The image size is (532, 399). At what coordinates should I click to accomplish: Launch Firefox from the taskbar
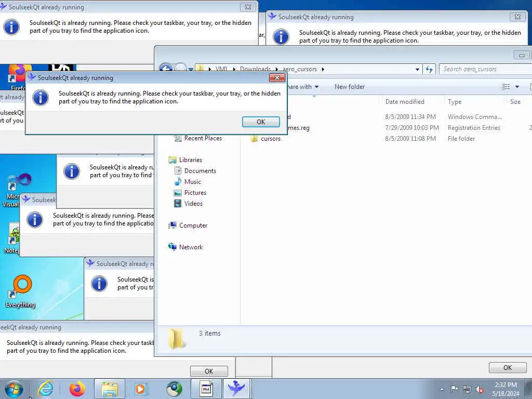pos(77,389)
